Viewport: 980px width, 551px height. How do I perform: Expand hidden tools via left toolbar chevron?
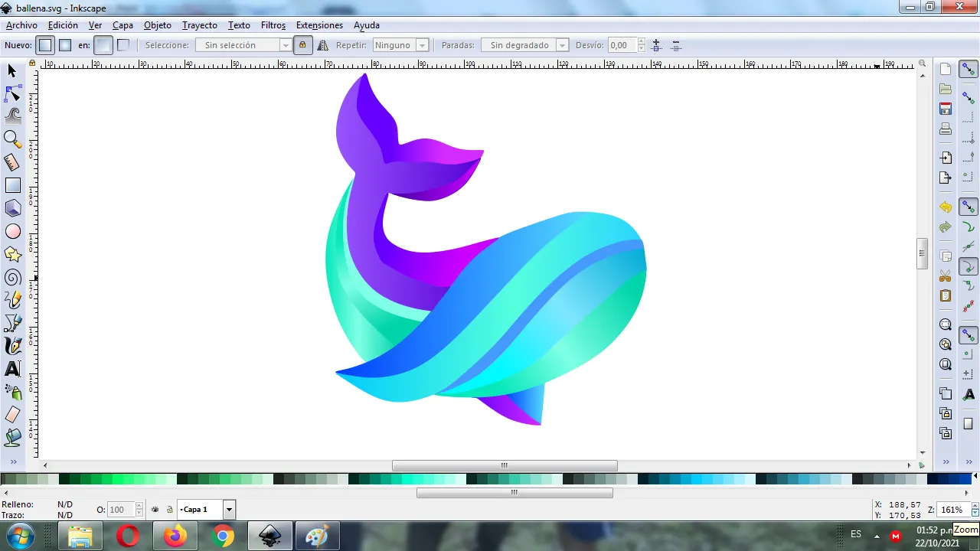[13, 461]
